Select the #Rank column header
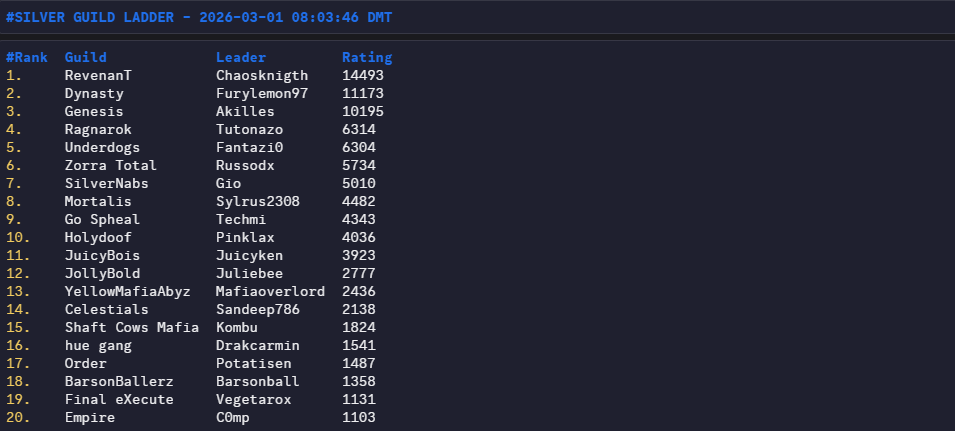Viewport: 955px width, 431px height. tap(27, 57)
